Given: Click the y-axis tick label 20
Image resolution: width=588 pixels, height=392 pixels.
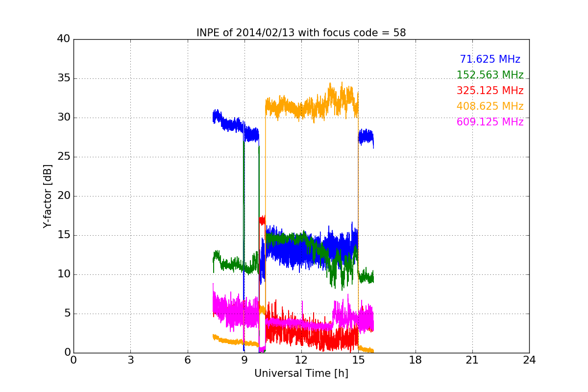Looking at the screenshot, I should point(64,196).
